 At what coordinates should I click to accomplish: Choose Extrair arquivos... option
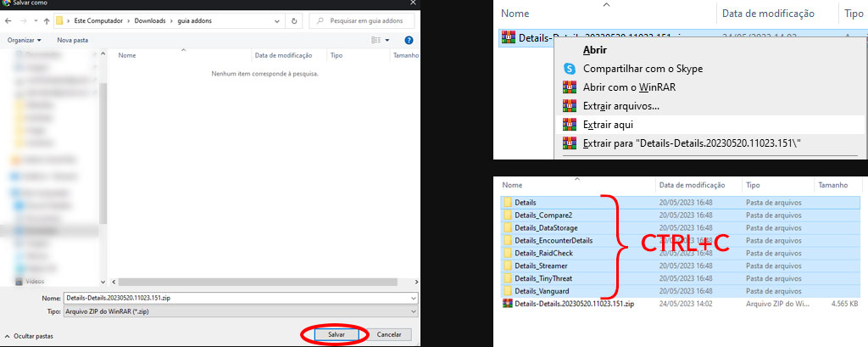pos(620,106)
